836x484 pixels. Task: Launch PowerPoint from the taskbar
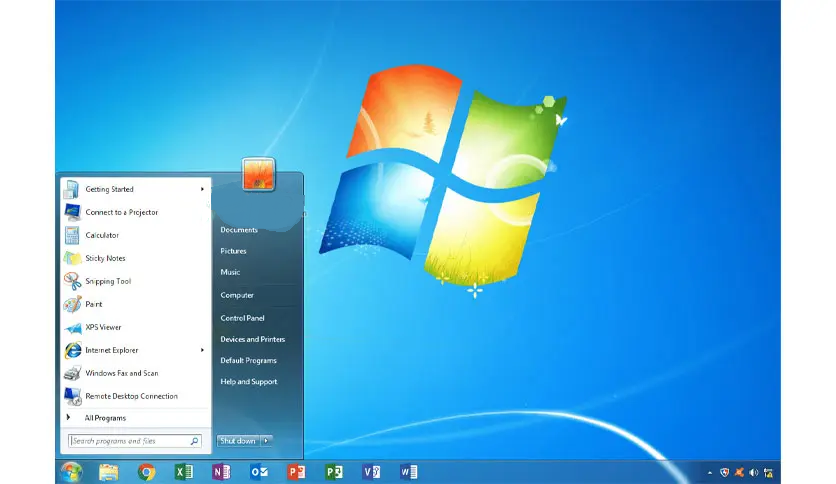pos(296,471)
